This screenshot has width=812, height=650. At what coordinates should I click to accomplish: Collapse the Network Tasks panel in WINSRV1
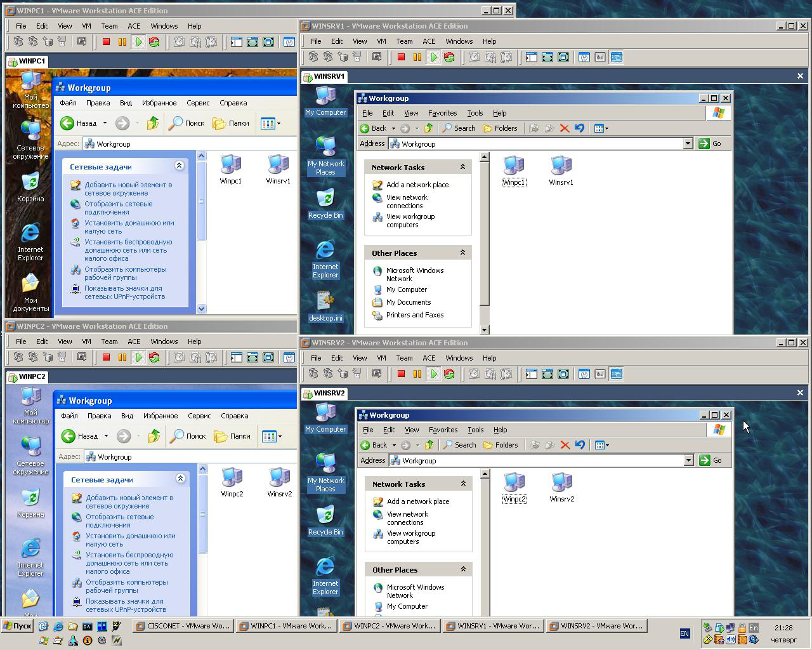tap(462, 167)
